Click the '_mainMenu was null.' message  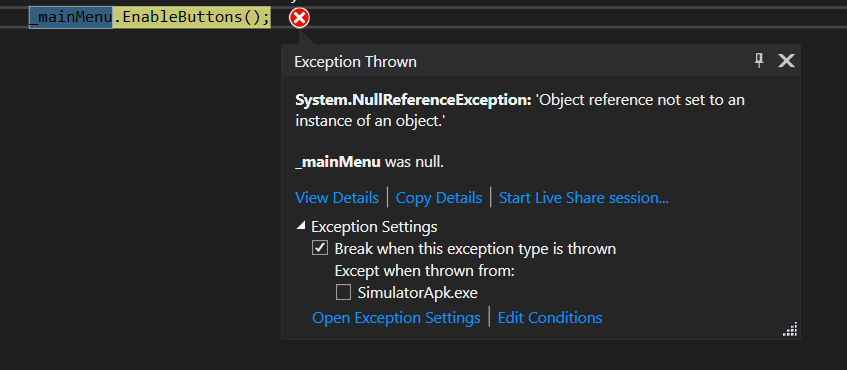point(369,162)
